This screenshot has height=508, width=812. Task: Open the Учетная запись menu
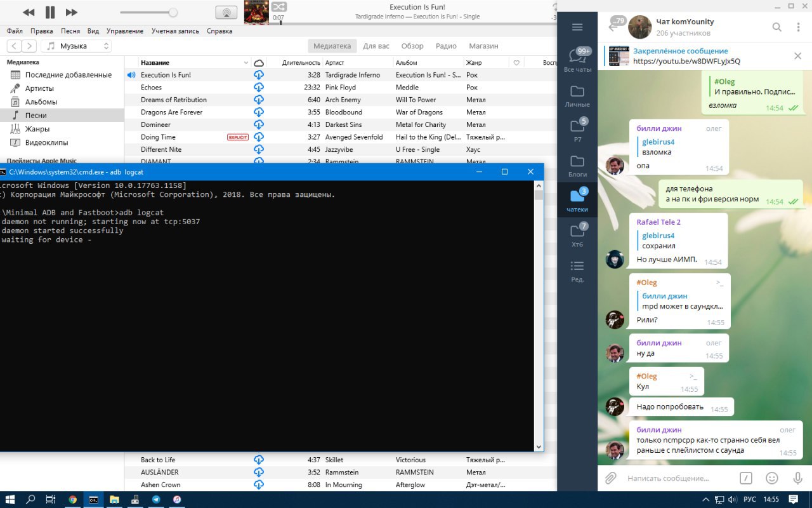(176, 30)
